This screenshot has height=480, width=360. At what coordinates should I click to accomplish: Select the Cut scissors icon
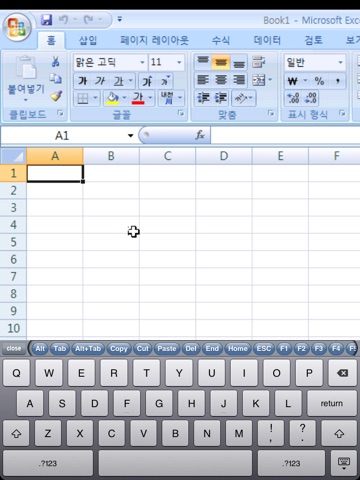[x=55, y=61]
